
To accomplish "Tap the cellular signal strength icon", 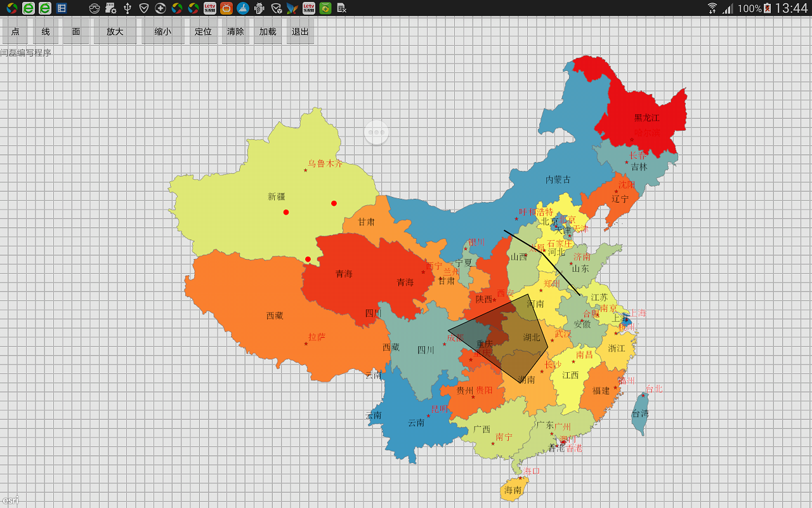I will pyautogui.click(x=728, y=8).
